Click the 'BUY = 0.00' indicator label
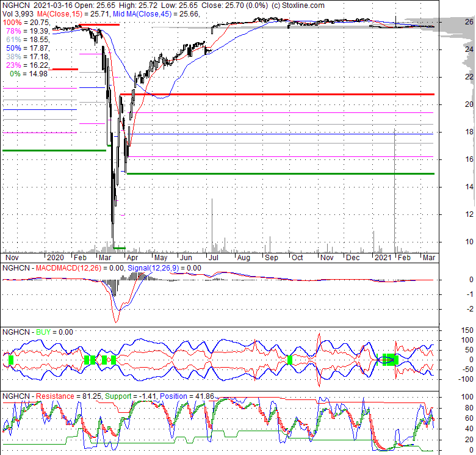 54,332
